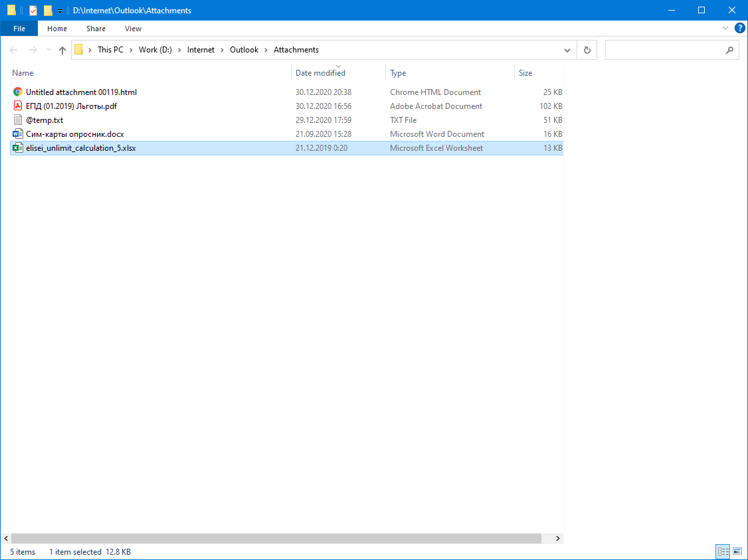Click inside the folder search box
Image resolution: width=748 pixels, height=560 pixels.
point(664,50)
